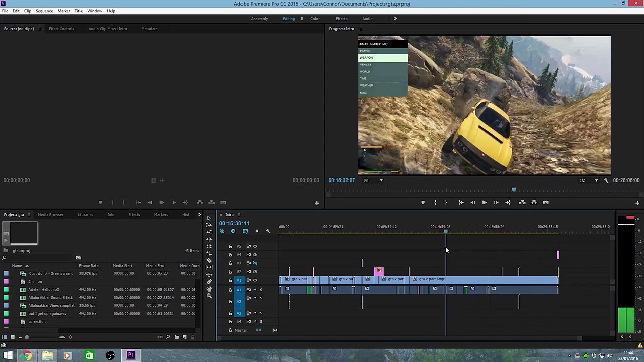
Task: Mute audio track A1
Action: [255, 290]
